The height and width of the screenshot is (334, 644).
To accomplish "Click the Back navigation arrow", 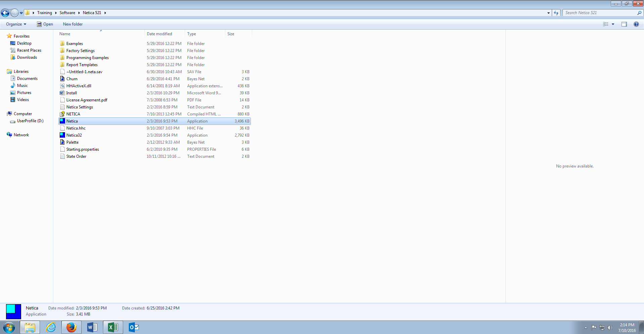I will click(5, 13).
